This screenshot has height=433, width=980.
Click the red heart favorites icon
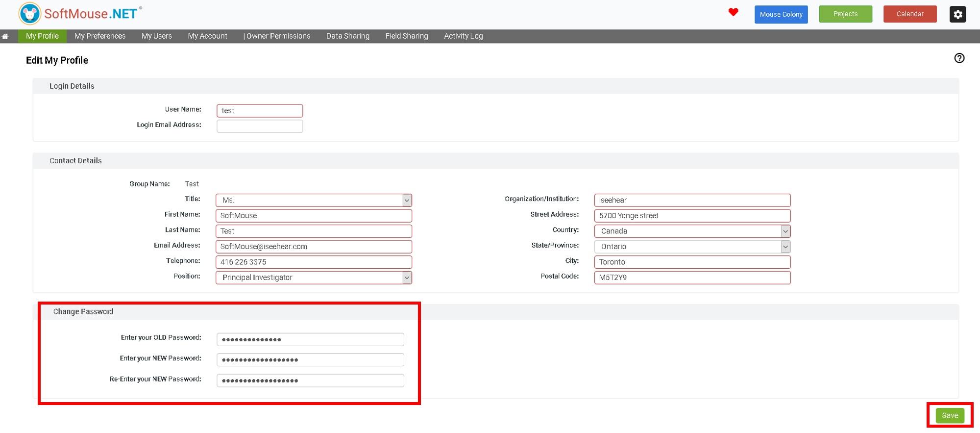(x=733, y=13)
